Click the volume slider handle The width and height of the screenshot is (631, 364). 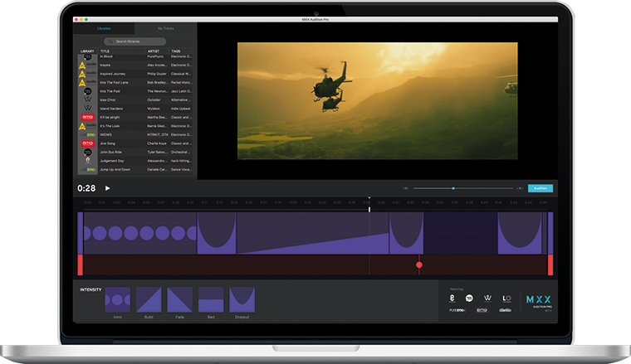(x=453, y=188)
